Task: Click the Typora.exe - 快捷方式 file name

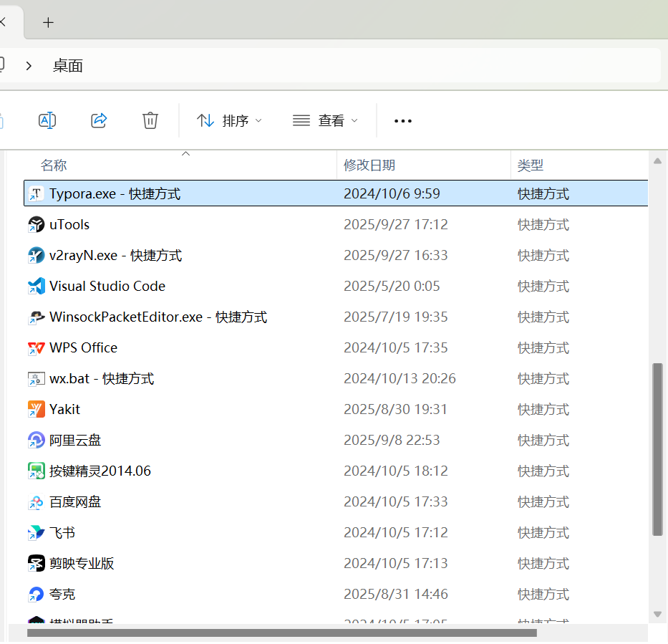Action: [115, 194]
